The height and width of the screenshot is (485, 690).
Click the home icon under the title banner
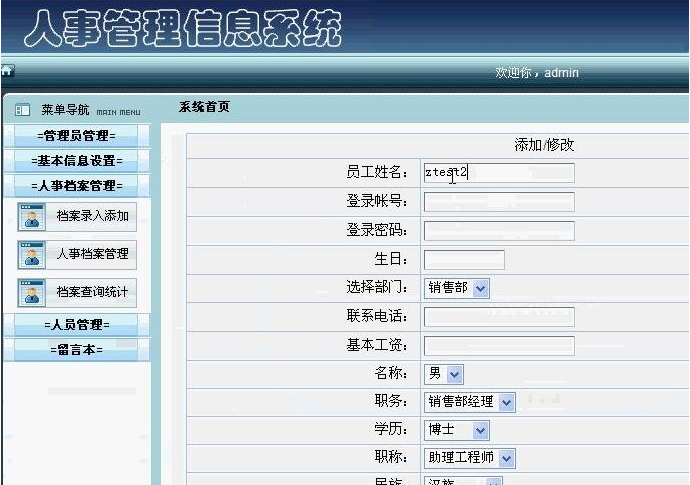7,70
